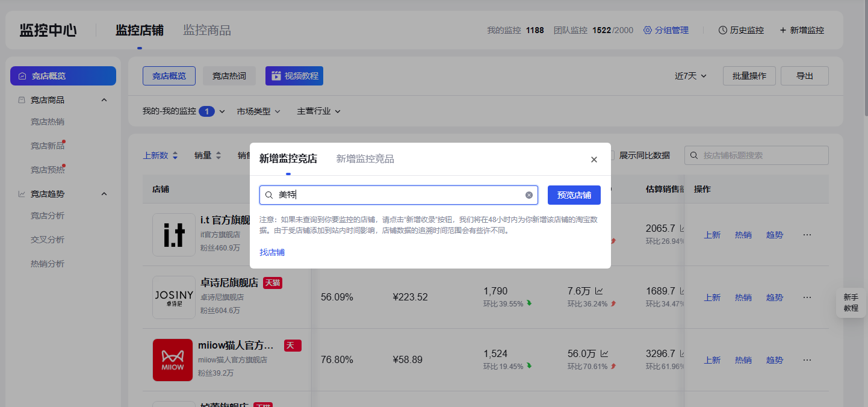
Task: Switch to 监控商品 top tab
Action: 207,30
